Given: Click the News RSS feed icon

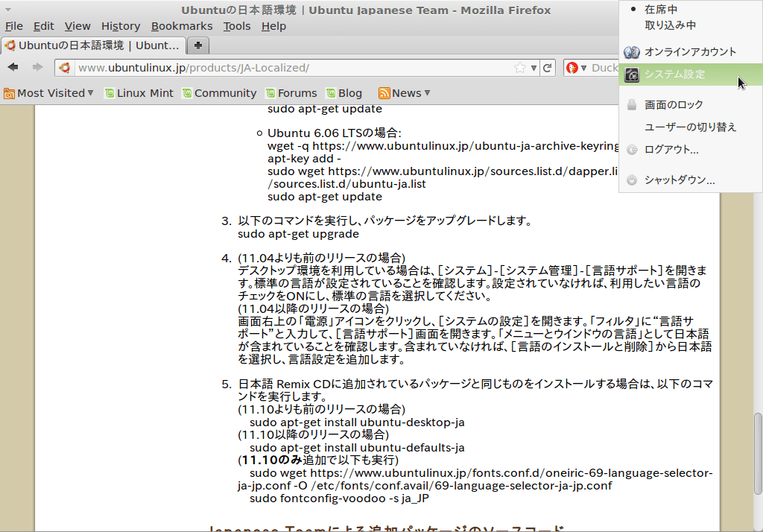Looking at the screenshot, I should 384,93.
